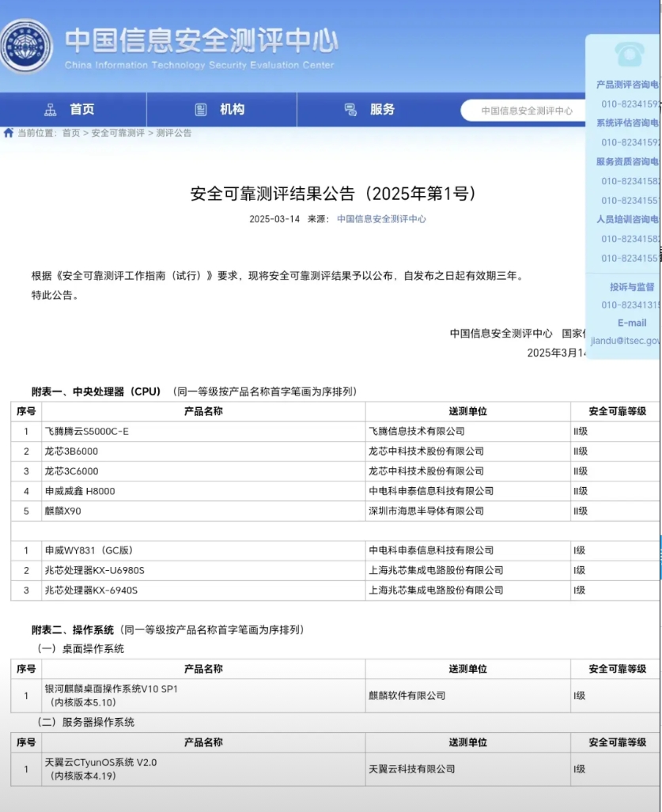Image resolution: width=662 pixels, height=812 pixels.
Task: Select the 人员培训咨询 heading in the contact panel
Action: 627,219
